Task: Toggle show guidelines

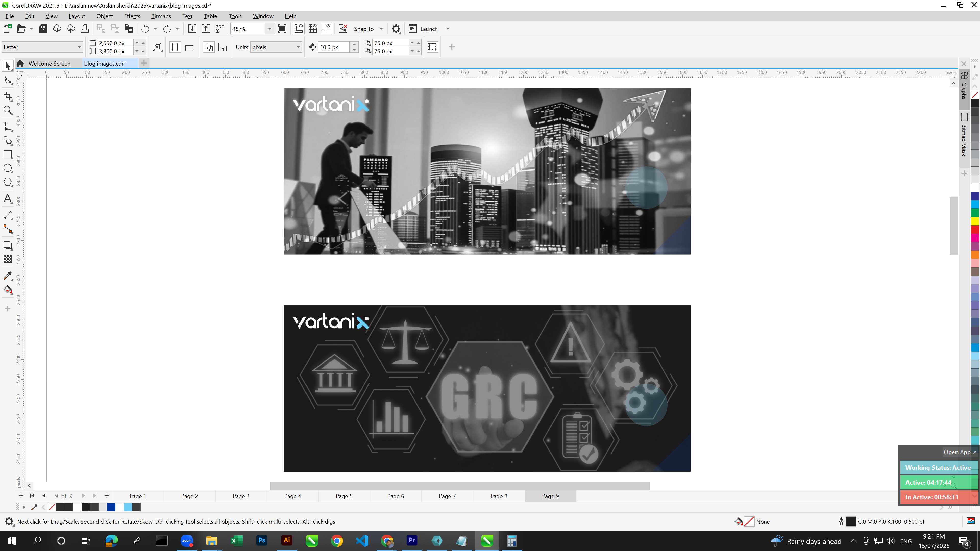Action: pyautogui.click(x=326, y=29)
